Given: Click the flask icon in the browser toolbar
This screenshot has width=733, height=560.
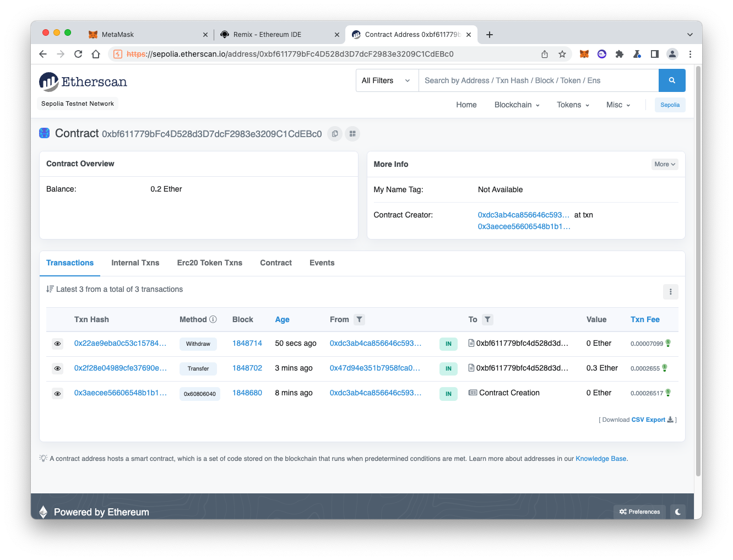Looking at the screenshot, I should point(637,54).
